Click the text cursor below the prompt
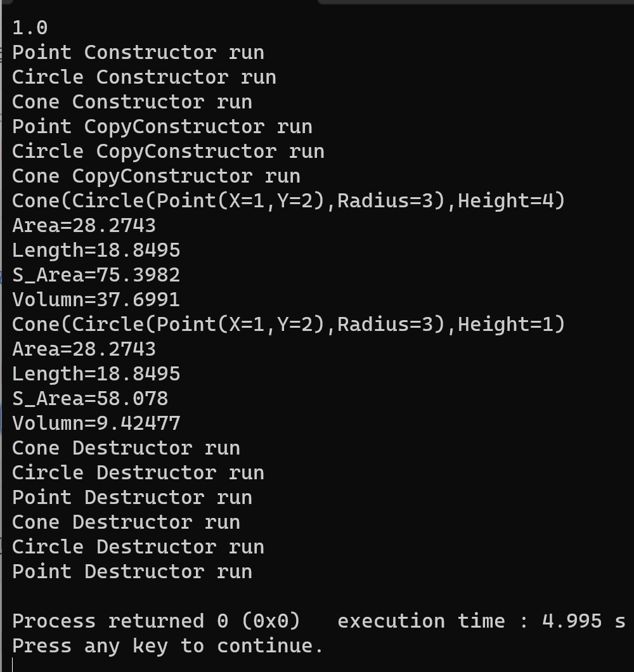 [x=13, y=664]
